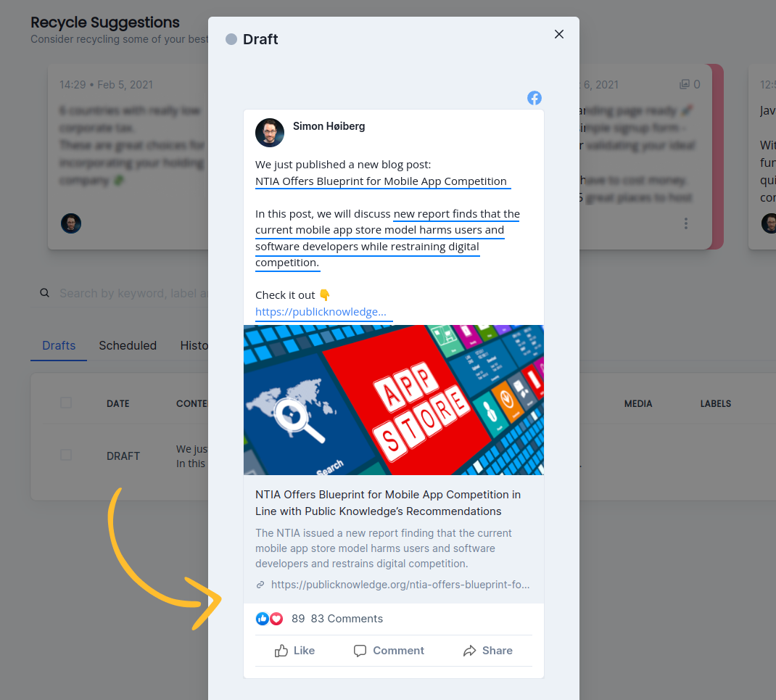Close the Draft preview dialog
The image size is (776, 700).
558,34
